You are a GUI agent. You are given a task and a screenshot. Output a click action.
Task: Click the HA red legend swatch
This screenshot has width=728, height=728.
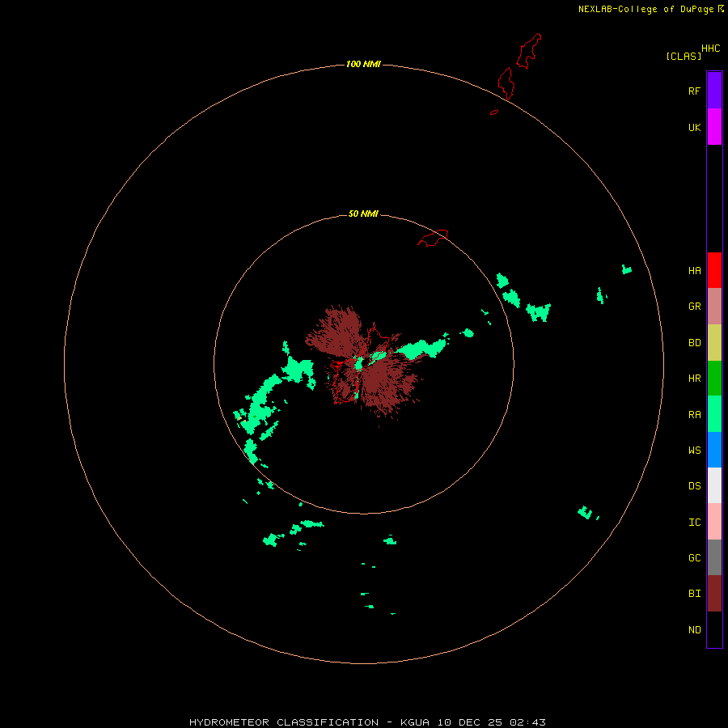[714, 270]
